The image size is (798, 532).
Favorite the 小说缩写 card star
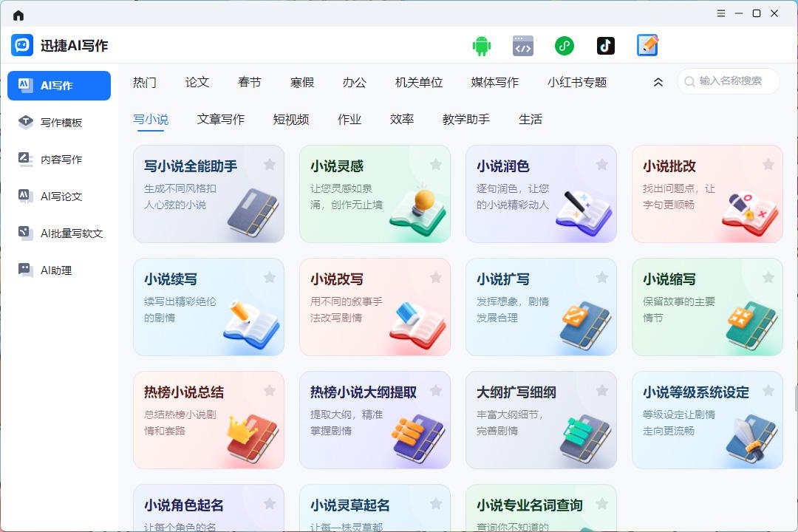point(768,278)
